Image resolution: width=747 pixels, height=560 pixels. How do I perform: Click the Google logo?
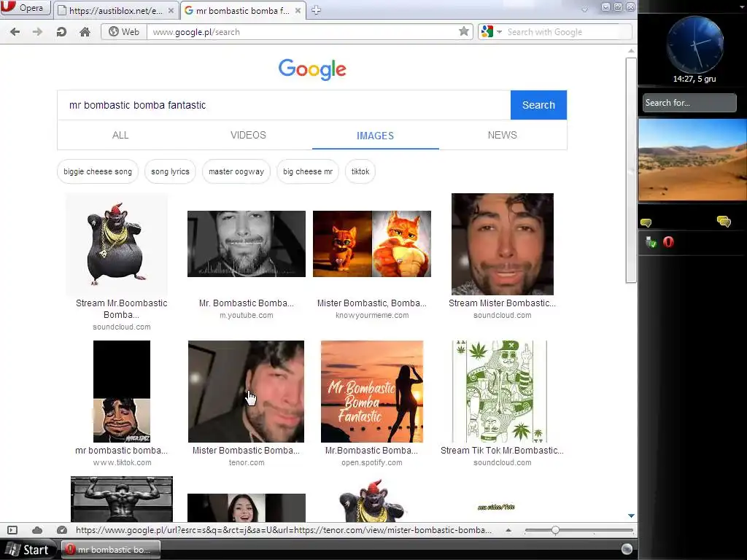point(312,69)
